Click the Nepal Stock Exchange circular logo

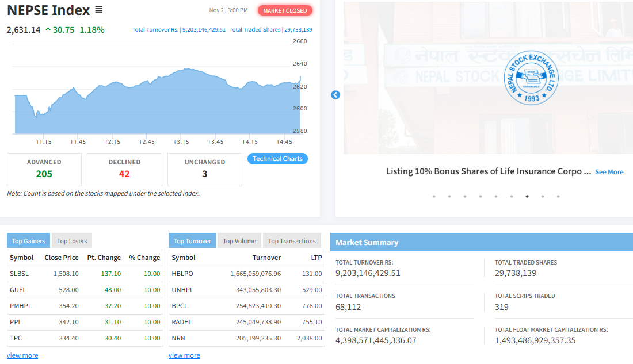coord(531,78)
